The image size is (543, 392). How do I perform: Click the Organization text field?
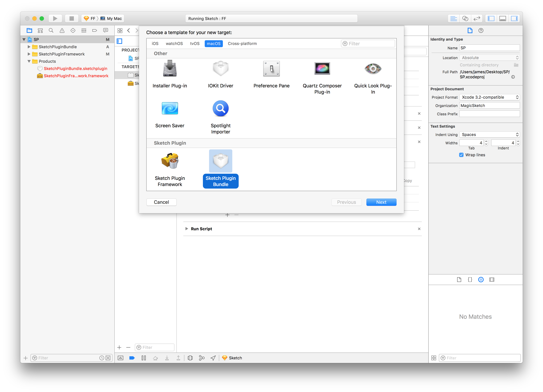489,106
